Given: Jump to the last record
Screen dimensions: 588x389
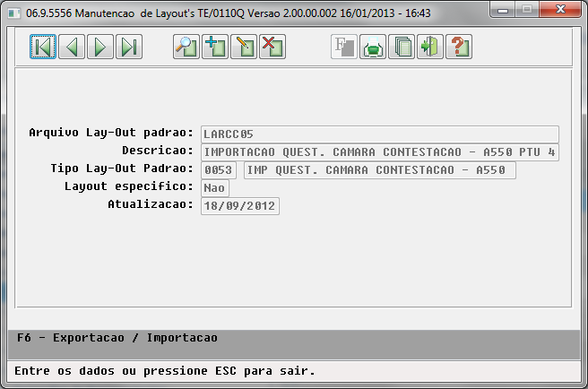Looking at the screenshot, I should (x=129, y=47).
